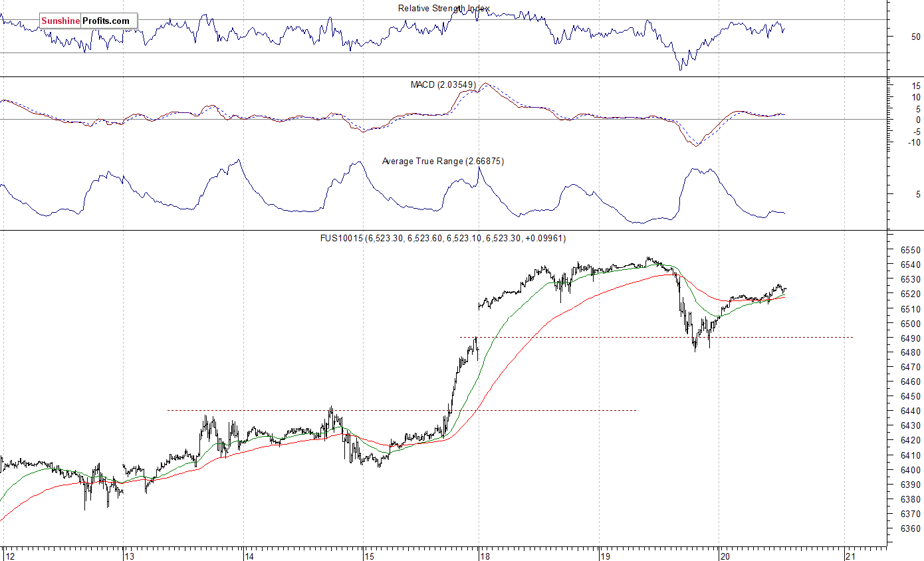Click date label 21 on time axis
Image resolution: width=924 pixels, height=561 pixels.
850,556
